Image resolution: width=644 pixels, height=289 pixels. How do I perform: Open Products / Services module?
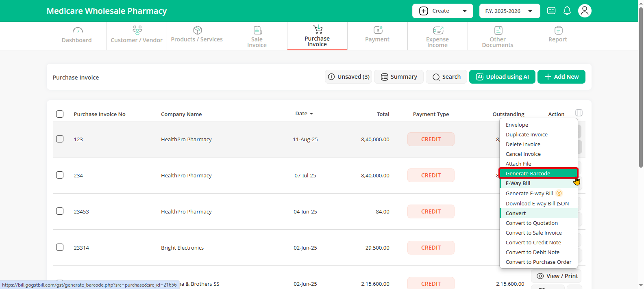(197, 35)
